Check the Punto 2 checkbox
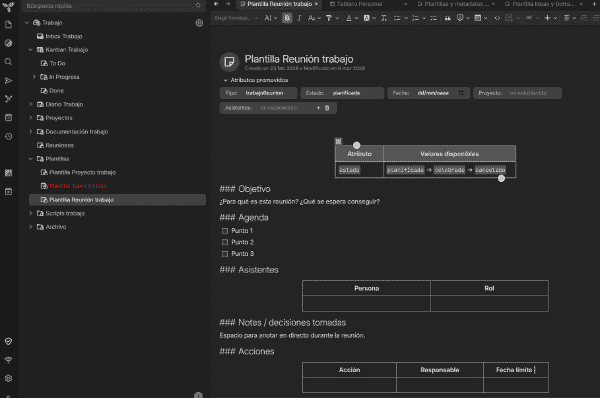600x398 pixels. click(225, 242)
